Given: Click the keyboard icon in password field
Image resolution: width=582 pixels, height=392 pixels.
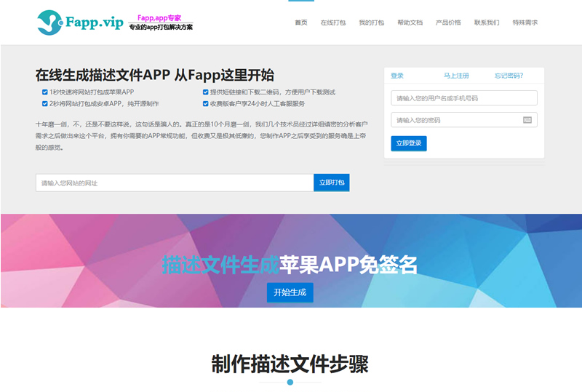Looking at the screenshot, I should (527, 120).
